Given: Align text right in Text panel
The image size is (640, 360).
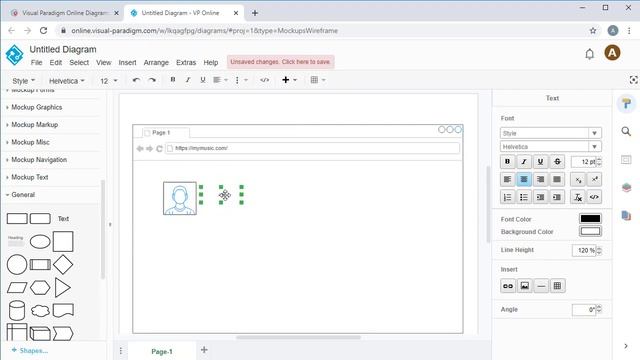Looking at the screenshot, I should 540,179.
